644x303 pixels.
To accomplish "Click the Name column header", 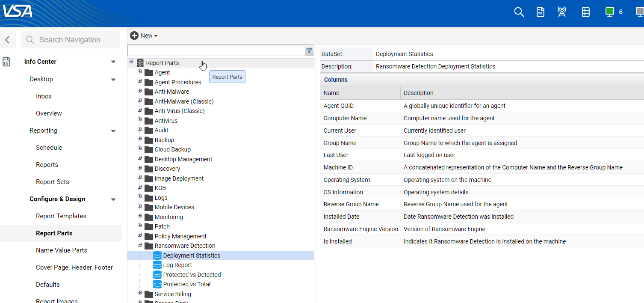I will pyautogui.click(x=360, y=93).
